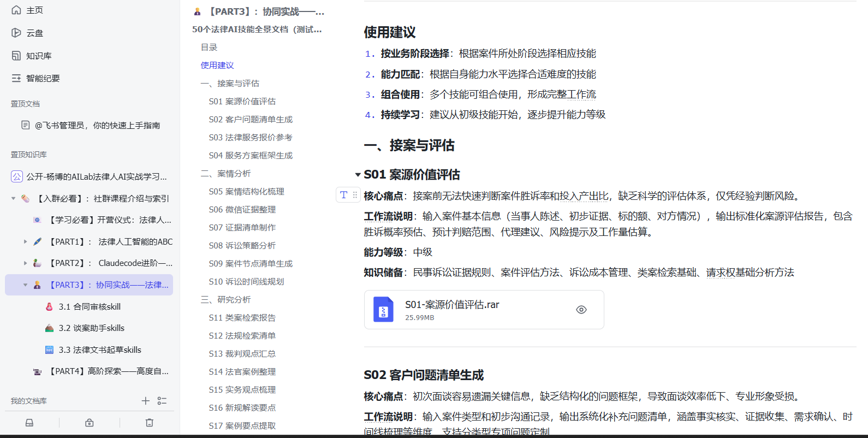This screenshot has width=868, height=438.
Task: Click mountain icon of 3.2 谈案助手skills
Action: pos(49,328)
